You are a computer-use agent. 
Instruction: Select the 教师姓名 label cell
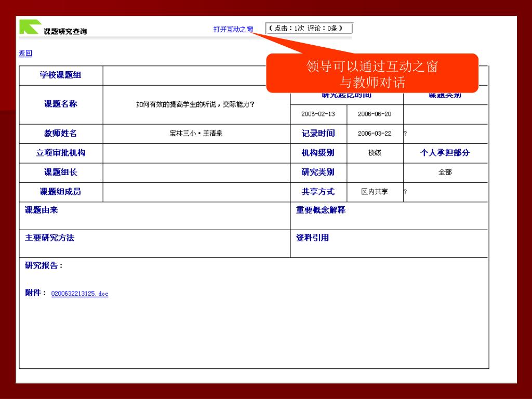click(61, 134)
